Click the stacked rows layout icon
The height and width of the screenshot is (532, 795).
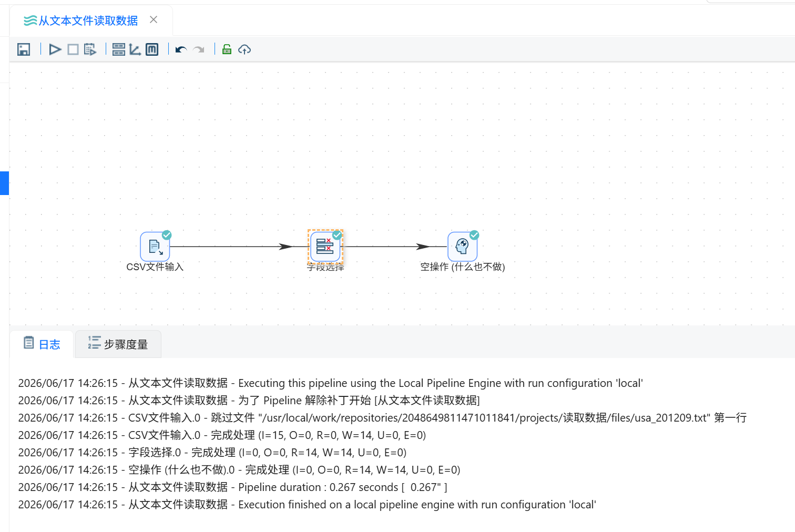119,49
